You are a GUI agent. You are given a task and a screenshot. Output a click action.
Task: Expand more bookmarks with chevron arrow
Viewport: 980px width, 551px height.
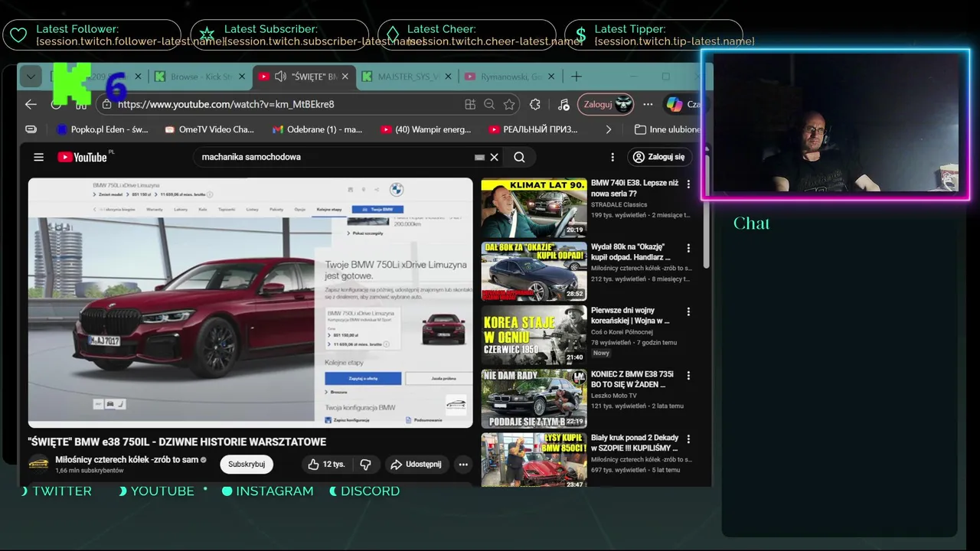click(x=609, y=129)
